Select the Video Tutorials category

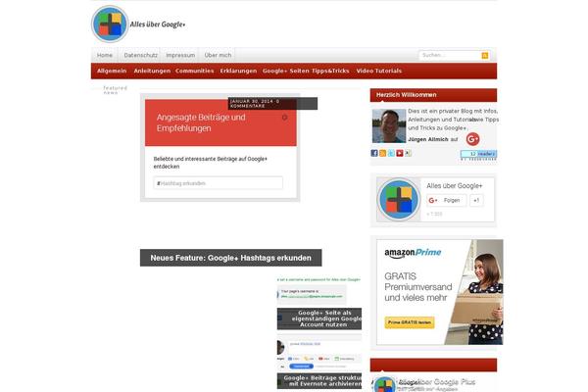click(378, 71)
